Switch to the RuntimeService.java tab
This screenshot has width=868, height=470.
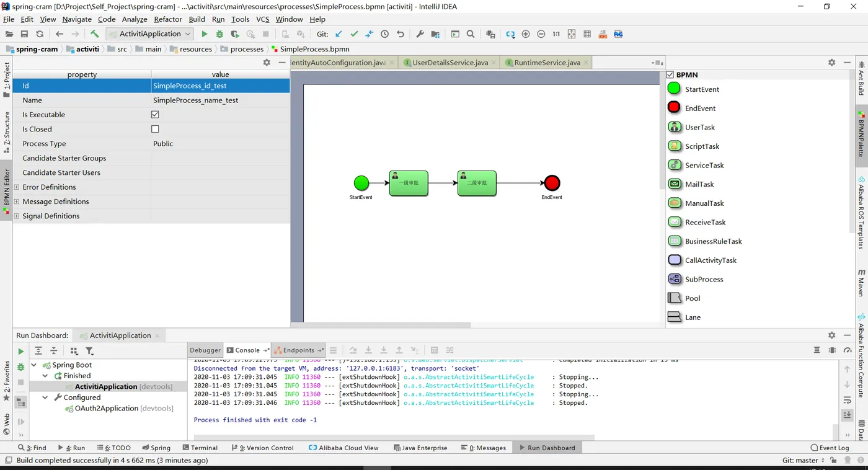[547, 63]
